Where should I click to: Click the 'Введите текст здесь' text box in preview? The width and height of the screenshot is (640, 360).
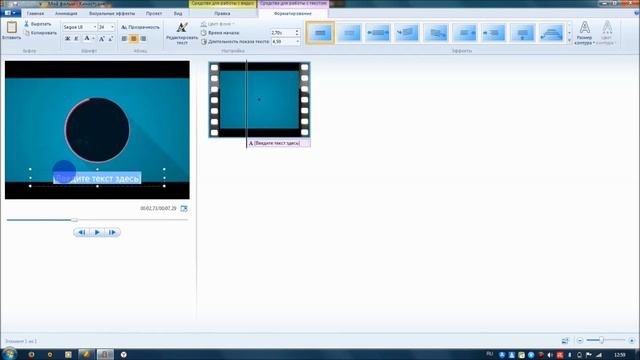click(x=97, y=178)
